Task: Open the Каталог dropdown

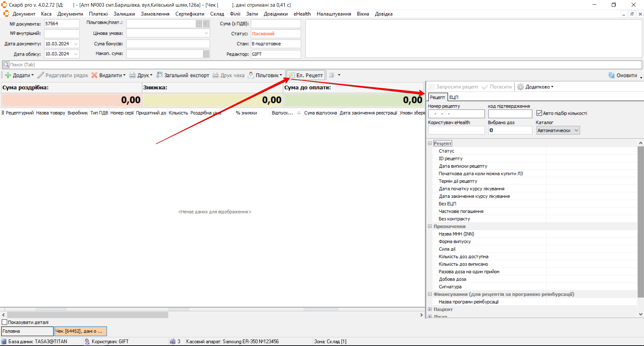Action: pyautogui.click(x=576, y=130)
